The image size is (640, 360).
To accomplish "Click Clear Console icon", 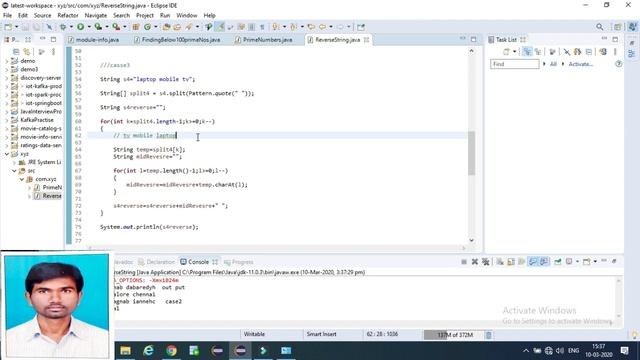I will [x=500, y=262].
